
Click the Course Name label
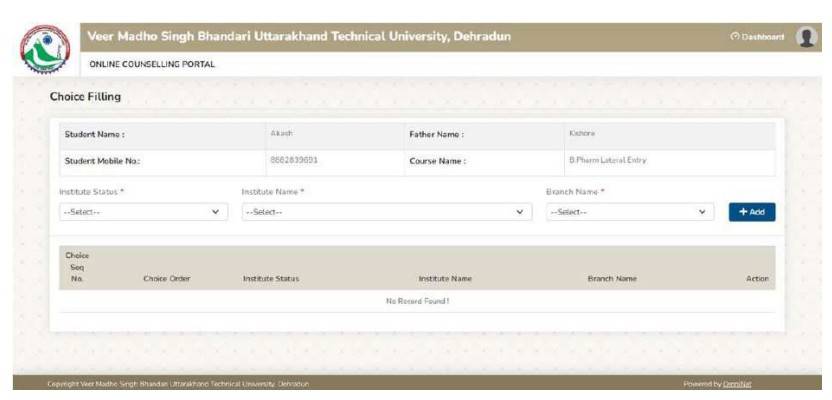tap(437, 161)
